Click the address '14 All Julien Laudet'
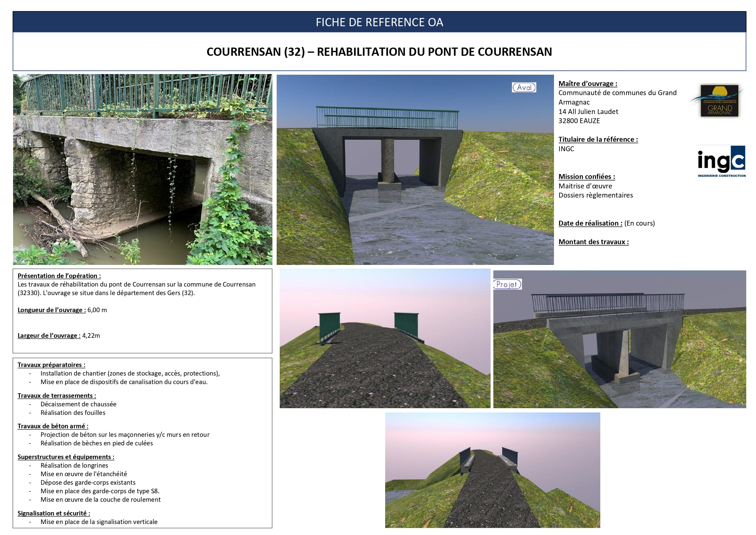The image size is (756, 535). coord(588,112)
